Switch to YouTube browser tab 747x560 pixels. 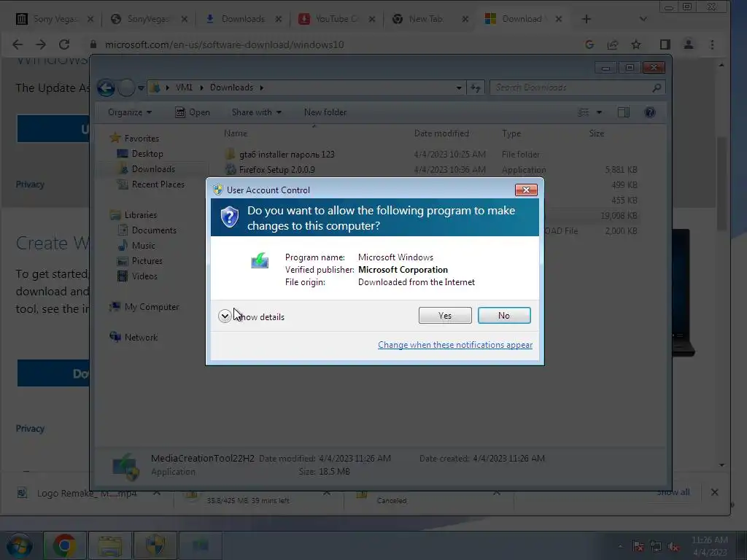pos(336,19)
